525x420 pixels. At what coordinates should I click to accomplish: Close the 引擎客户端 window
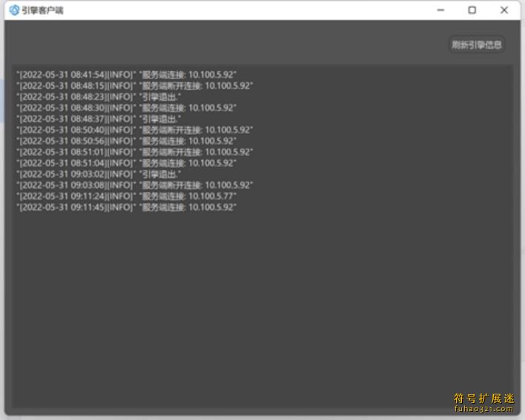[x=504, y=10]
